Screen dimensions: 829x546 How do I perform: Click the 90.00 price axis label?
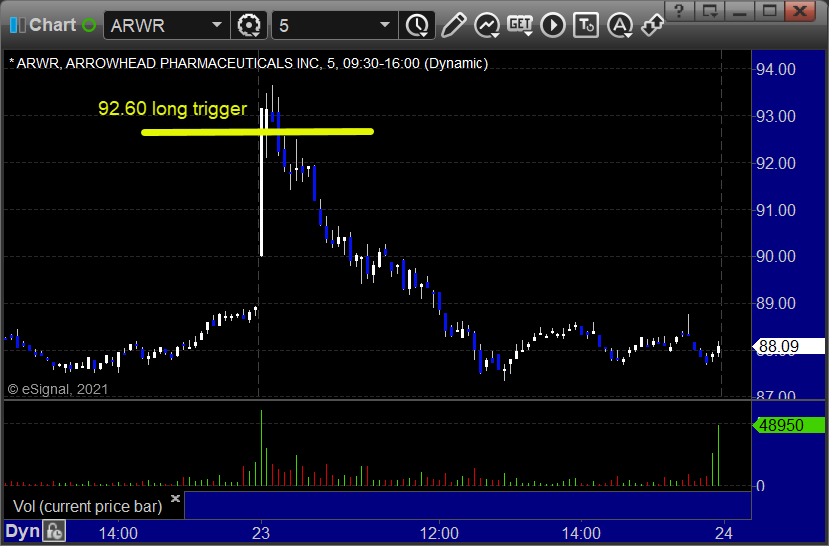tap(776, 256)
